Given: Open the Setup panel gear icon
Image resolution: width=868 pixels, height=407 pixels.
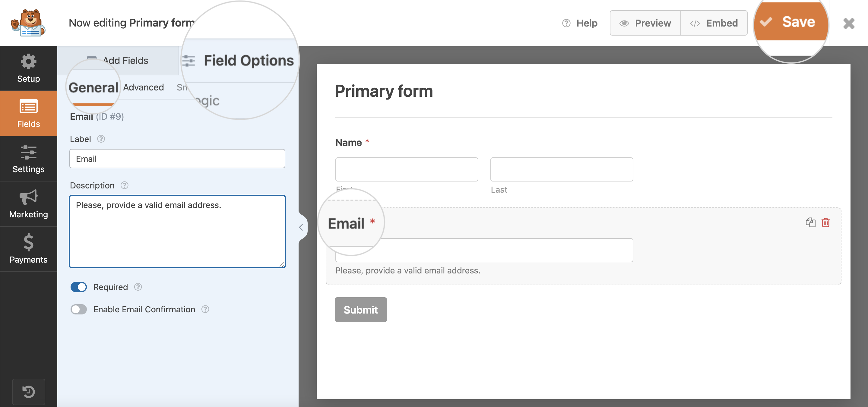Looking at the screenshot, I should (28, 68).
